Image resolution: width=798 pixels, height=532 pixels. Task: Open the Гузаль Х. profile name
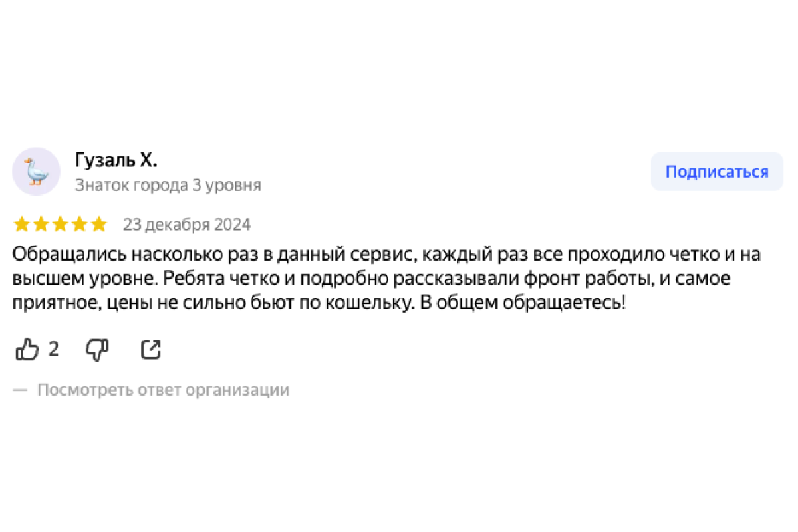[116, 160]
